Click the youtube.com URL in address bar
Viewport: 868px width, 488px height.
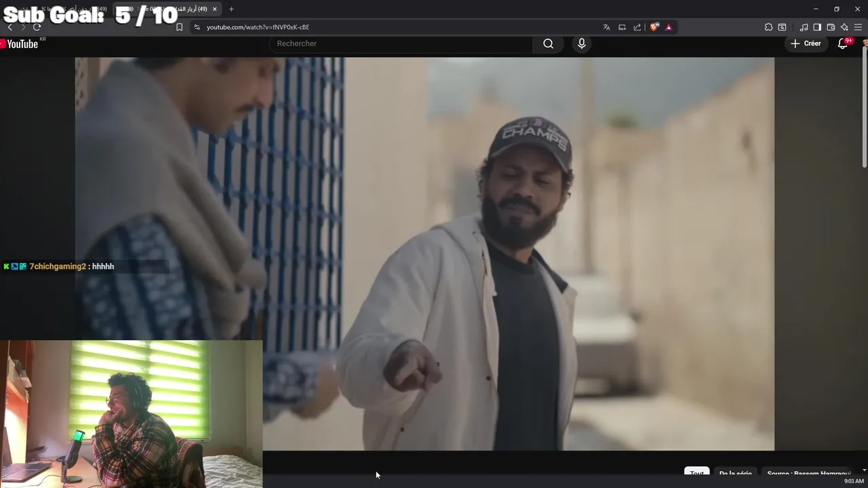(258, 27)
